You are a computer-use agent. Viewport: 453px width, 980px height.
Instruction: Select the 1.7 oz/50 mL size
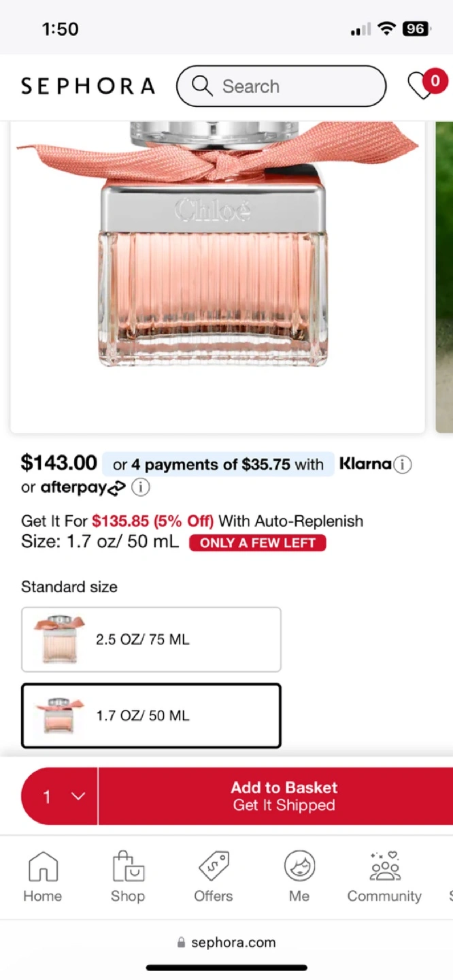[x=151, y=715]
